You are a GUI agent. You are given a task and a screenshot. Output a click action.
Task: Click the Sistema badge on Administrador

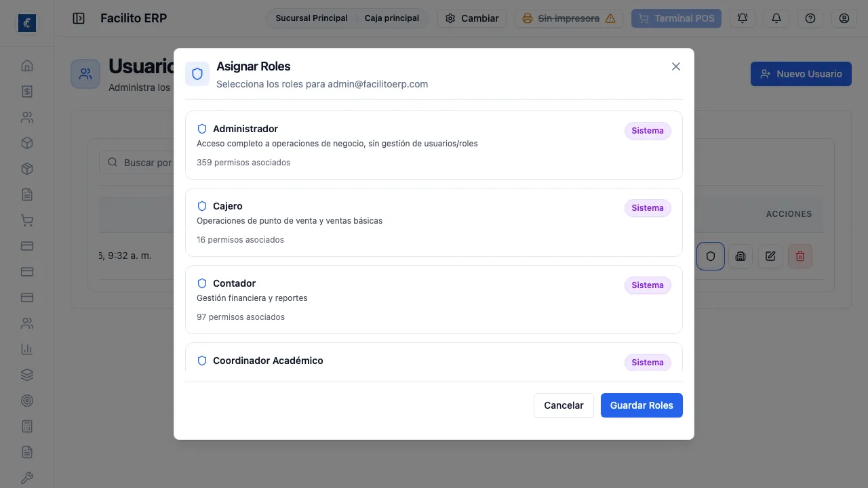coord(648,131)
